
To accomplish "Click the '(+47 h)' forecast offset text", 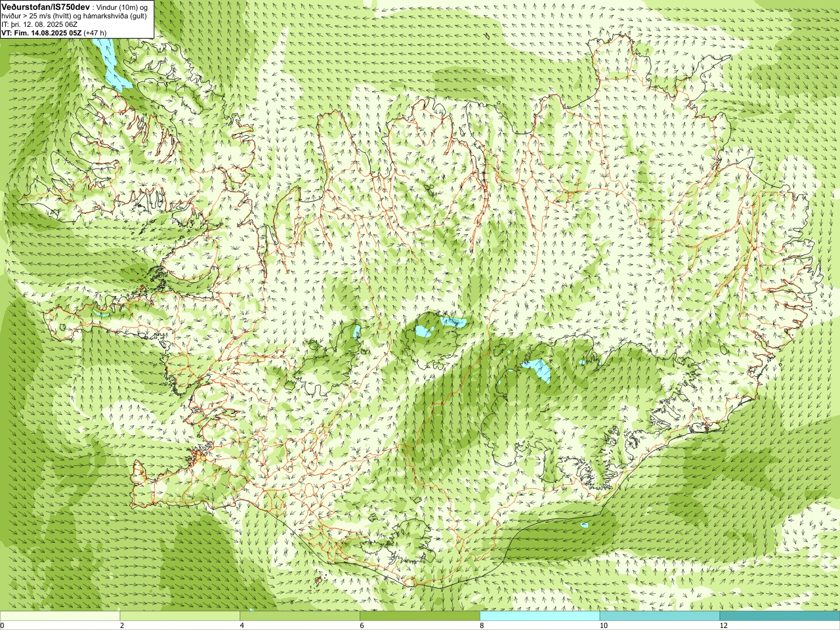I will click(95, 32).
